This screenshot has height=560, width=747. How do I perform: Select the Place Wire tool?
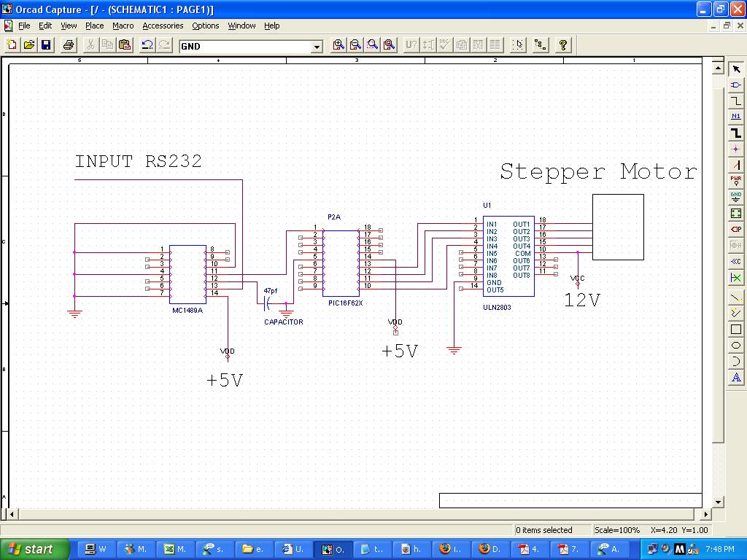tap(736, 101)
